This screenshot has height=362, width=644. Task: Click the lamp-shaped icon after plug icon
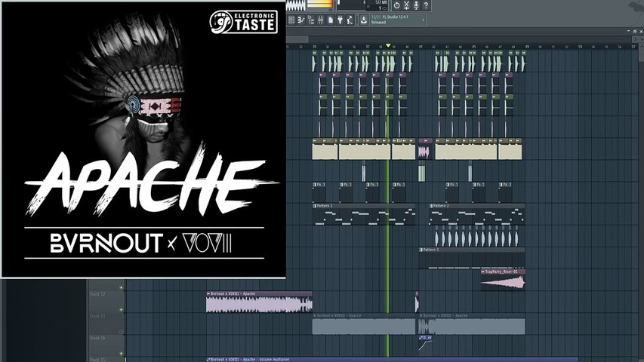pos(350,20)
